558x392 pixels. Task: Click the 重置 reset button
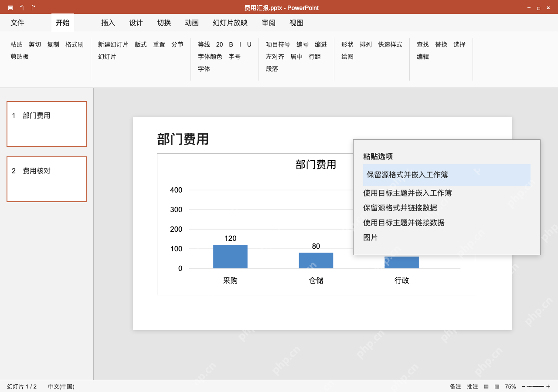[x=159, y=44]
